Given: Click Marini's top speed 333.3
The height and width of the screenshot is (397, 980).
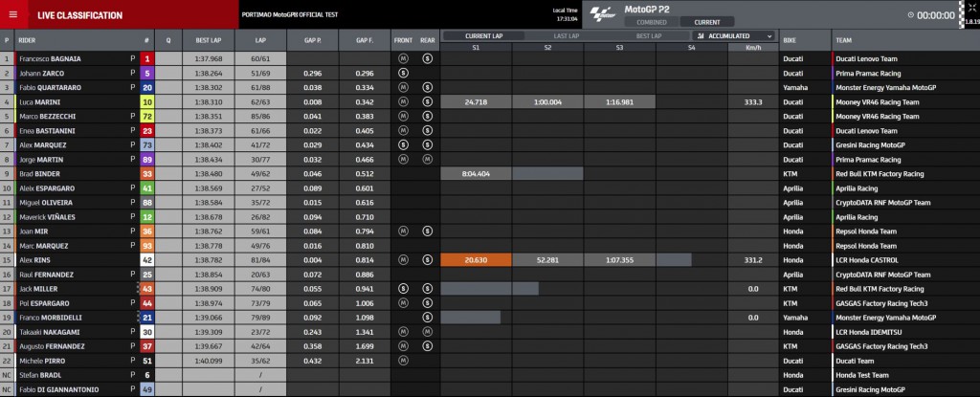Looking at the screenshot, I should coord(753,102).
